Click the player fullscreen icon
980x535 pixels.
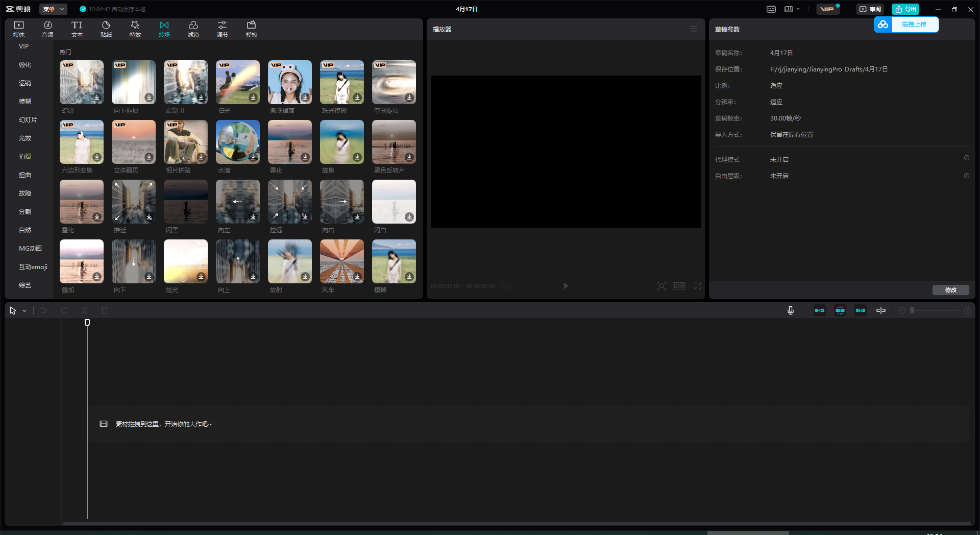tap(698, 286)
